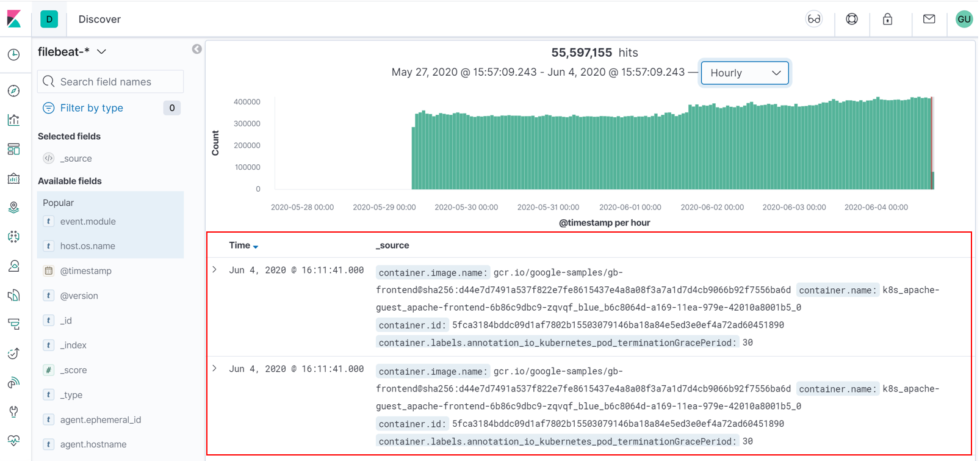Open the Kibana home logo

(14, 19)
